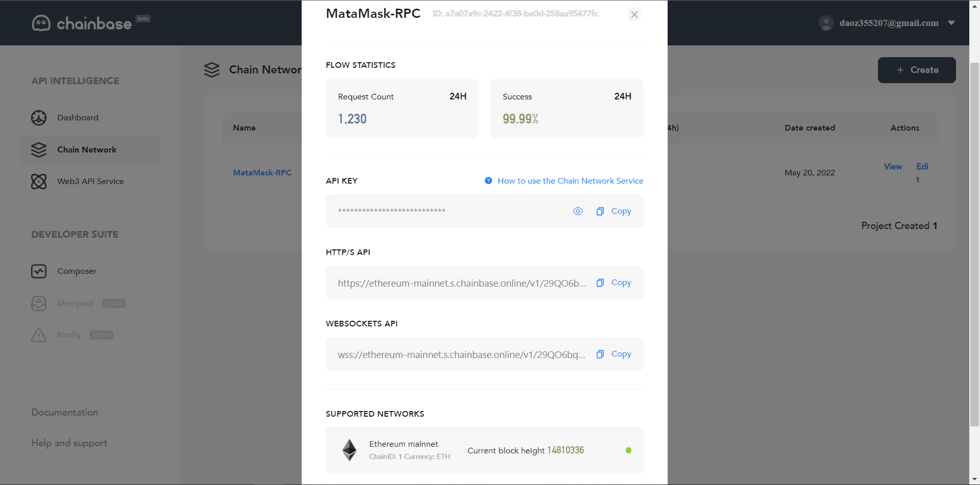Select Notify in Developer Suite
980x485 pixels.
69,335
